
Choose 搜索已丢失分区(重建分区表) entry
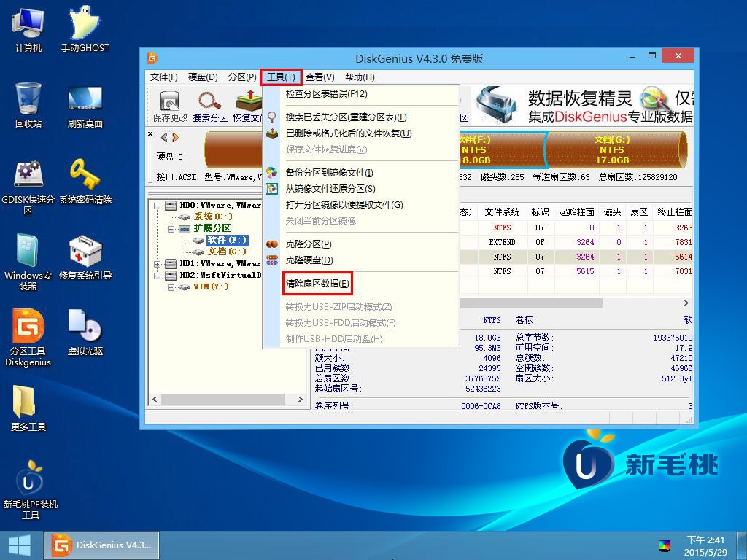pyautogui.click(x=361, y=117)
